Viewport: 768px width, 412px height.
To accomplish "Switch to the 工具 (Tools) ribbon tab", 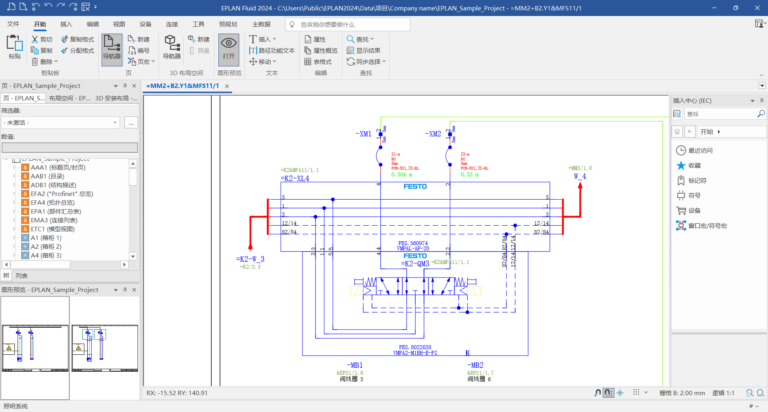I will (198, 24).
